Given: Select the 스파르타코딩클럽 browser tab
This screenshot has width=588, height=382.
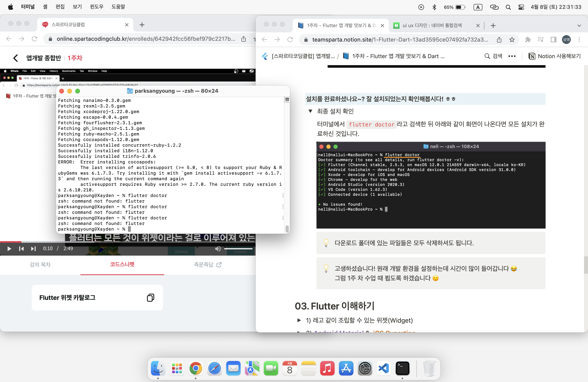Looking at the screenshot, I should pos(85,25).
